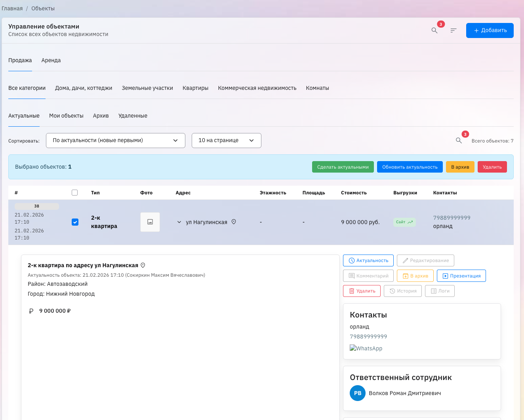Click the green Сайт upload badge
Screen dimensions: 524x420
[x=404, y=222]
